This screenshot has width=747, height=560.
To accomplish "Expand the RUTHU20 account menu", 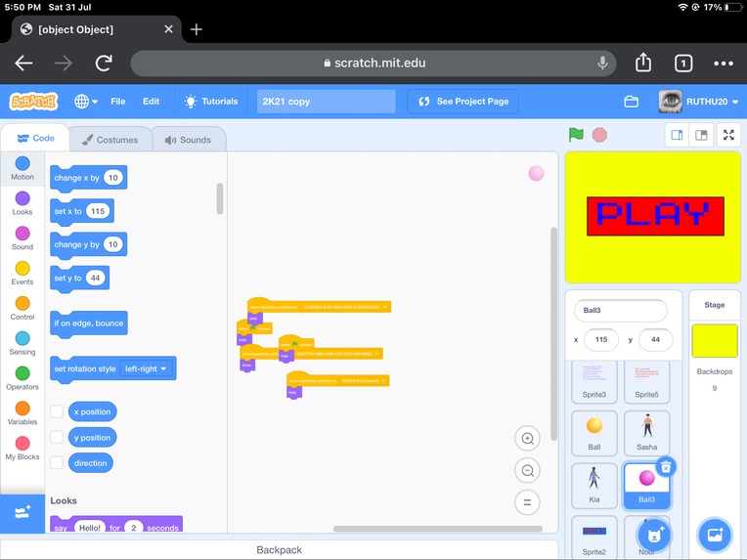I will pyautogui.click(x=698, y=102).
